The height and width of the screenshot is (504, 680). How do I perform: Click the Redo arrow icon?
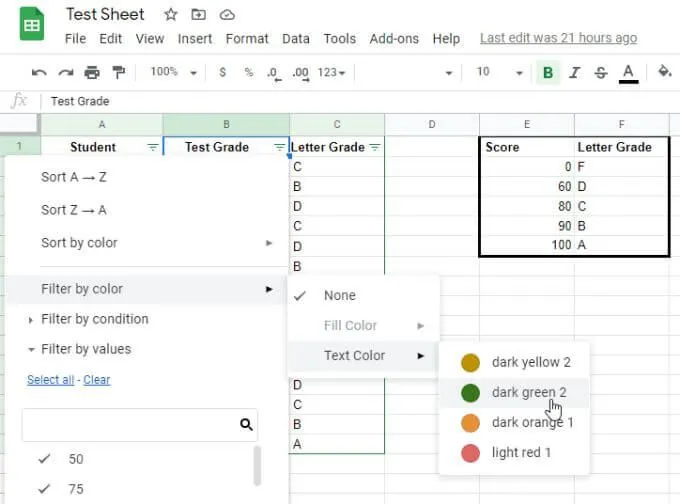[x=65, y=72]
